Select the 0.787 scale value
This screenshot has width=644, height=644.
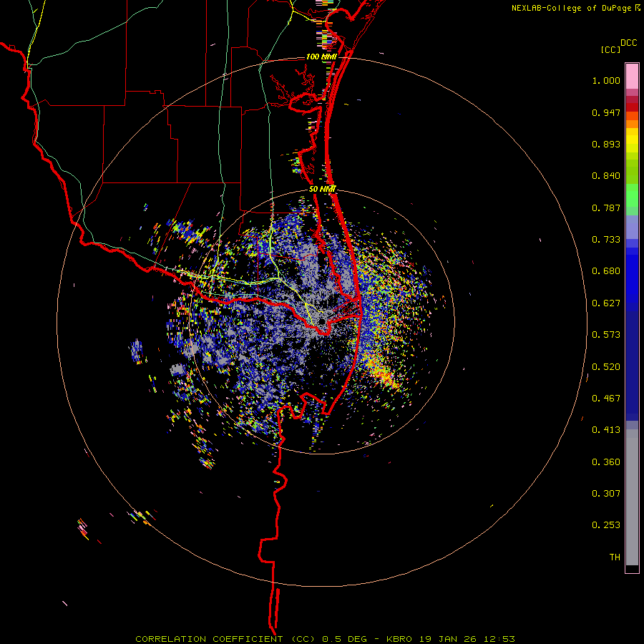(x=606, y=208)
